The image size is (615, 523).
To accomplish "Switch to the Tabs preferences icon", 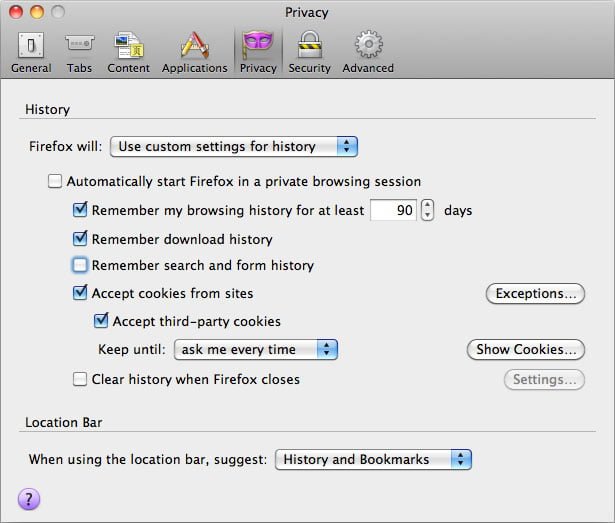I will [80, 51].
